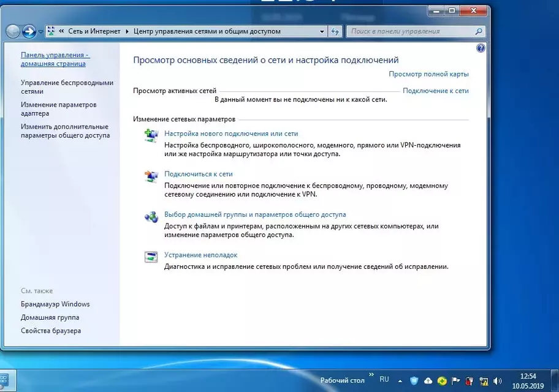Open 'Устранение неполадок' link
Image resolution: width=559 pixels, height=392 pixels.
(x=200, y=255)
